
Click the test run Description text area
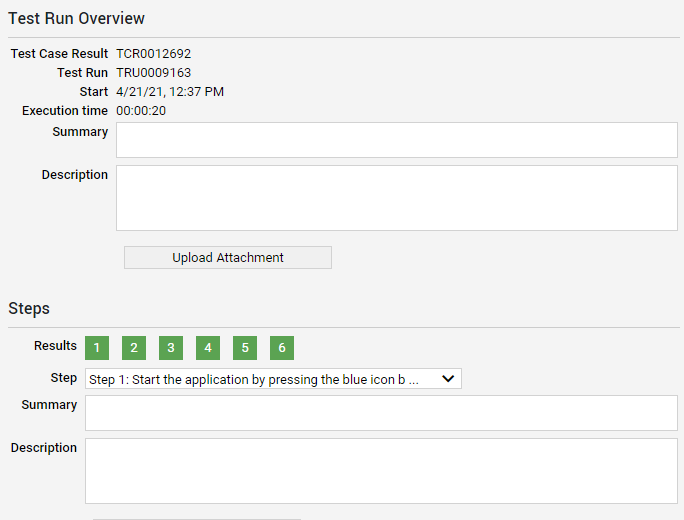pyautogui.click(x=396, y=198)
